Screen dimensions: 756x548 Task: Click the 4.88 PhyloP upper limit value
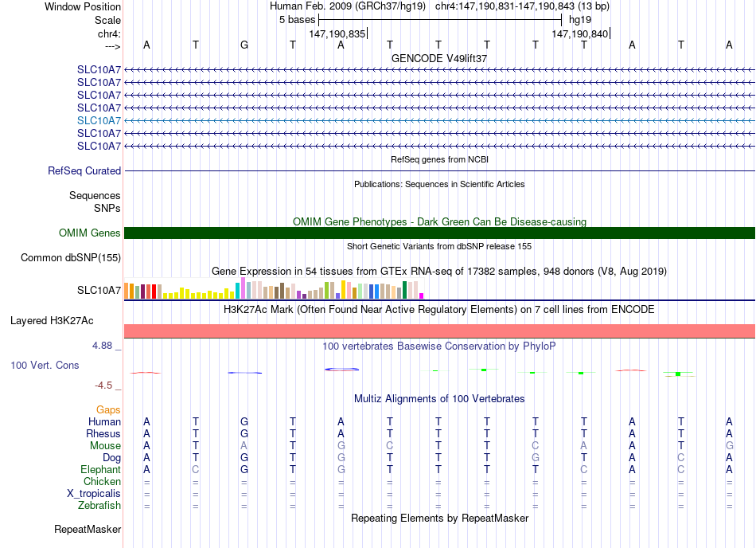(x=102, y=346)
